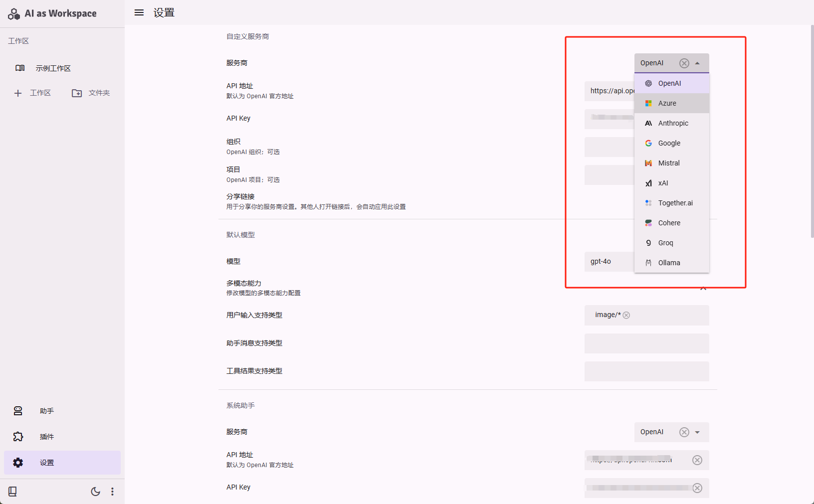Remove the image/* chip
This screenshot has height=504, width=814.
(626, 315)
